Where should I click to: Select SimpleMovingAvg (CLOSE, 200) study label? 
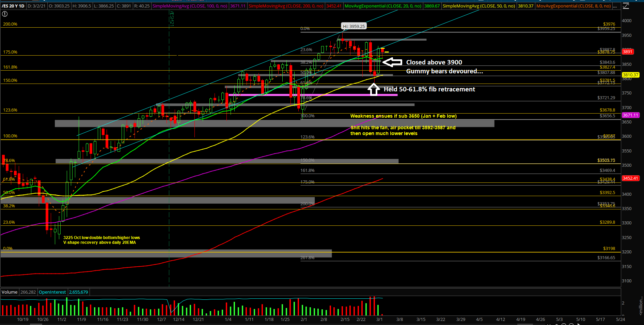(x=286, y=6)
